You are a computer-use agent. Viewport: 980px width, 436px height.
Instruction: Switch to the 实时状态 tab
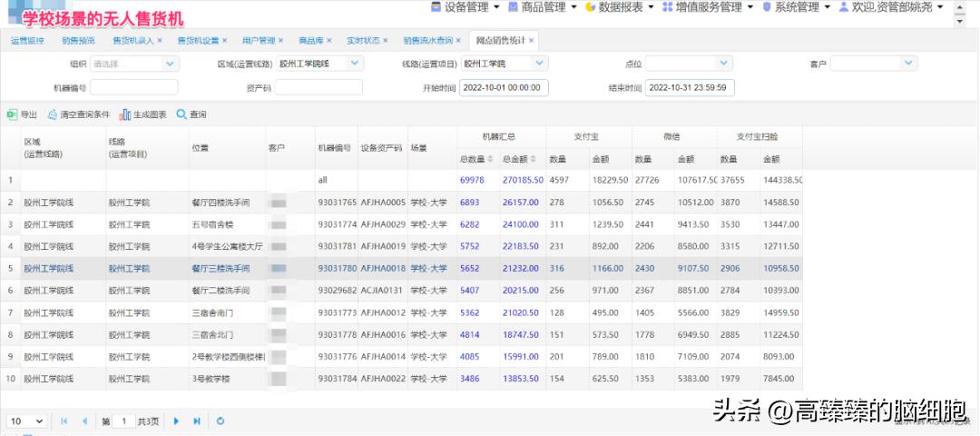[x=363, y=41]
